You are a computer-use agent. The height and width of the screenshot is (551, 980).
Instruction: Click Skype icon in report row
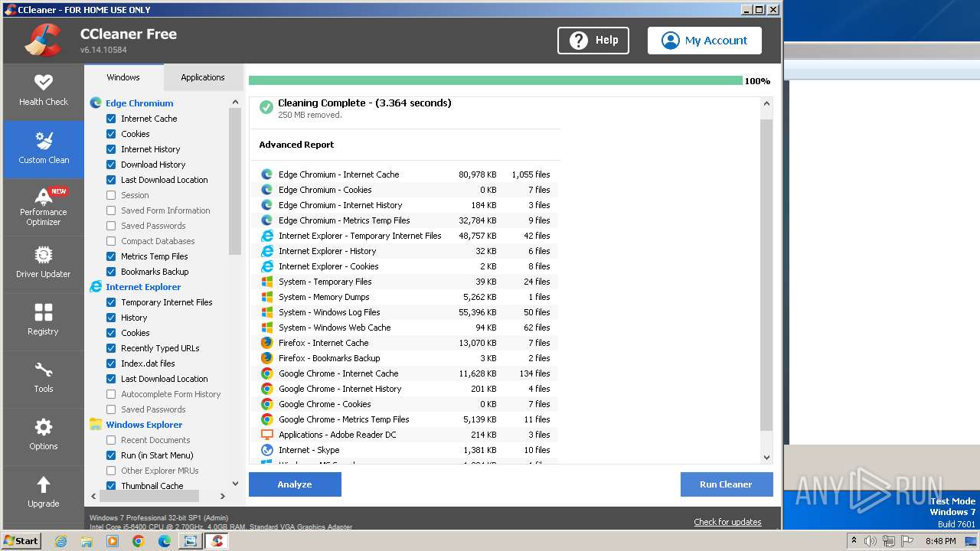click(x=266, y=450)
